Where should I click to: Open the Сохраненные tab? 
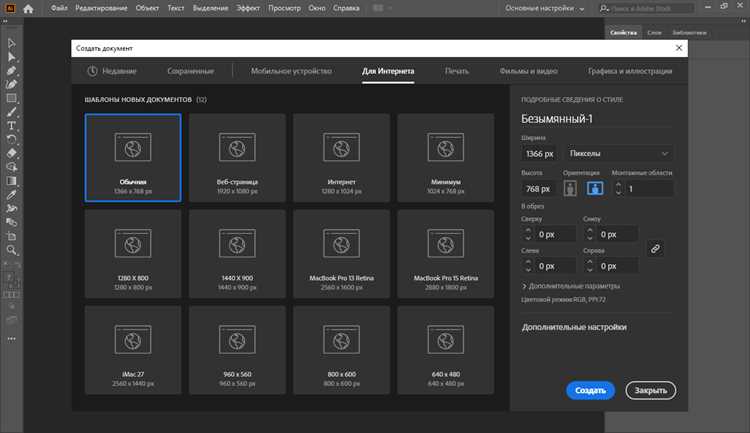coord(190,71)
